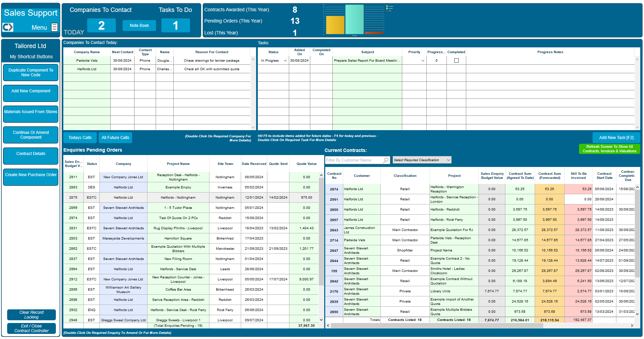
Task: Refresh screen to show all contracts and invoices
Action: coord(609,149)
